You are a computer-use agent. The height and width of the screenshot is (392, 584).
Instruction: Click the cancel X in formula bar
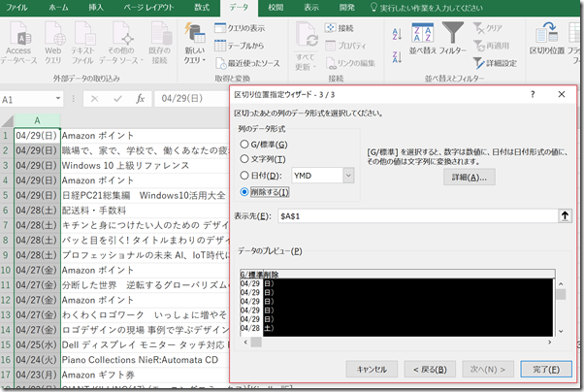95,99
